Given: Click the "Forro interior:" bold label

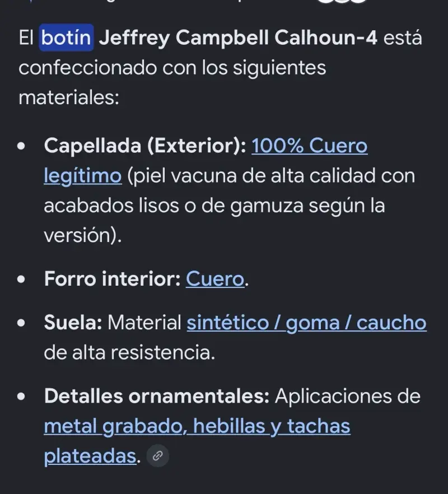Looking at the screenshot, I should tap(112, 279).
